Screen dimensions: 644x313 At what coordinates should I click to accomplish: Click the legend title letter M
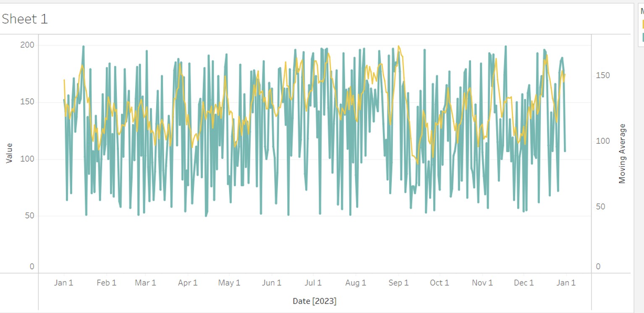[x=642, y=12]
